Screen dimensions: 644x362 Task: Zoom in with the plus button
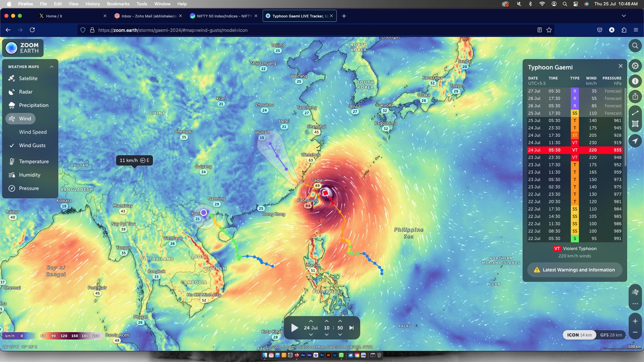[x=635, y=321]
